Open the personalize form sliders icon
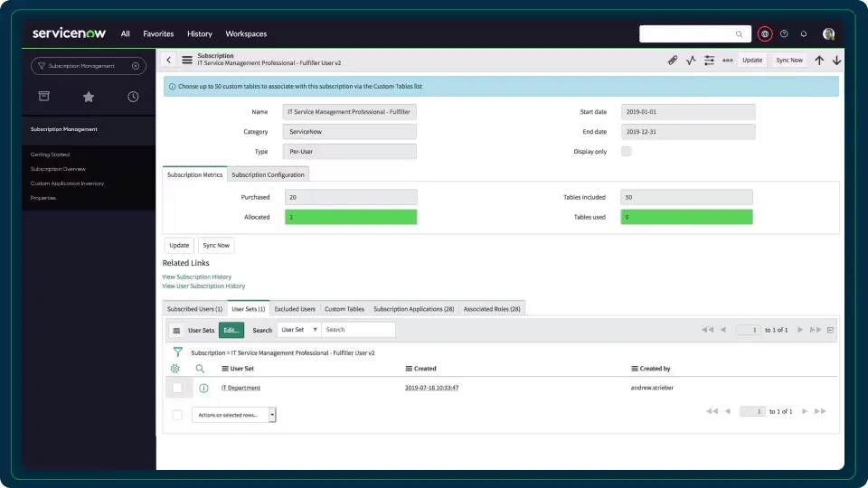868x488 pixels. [x=709, y=61]
